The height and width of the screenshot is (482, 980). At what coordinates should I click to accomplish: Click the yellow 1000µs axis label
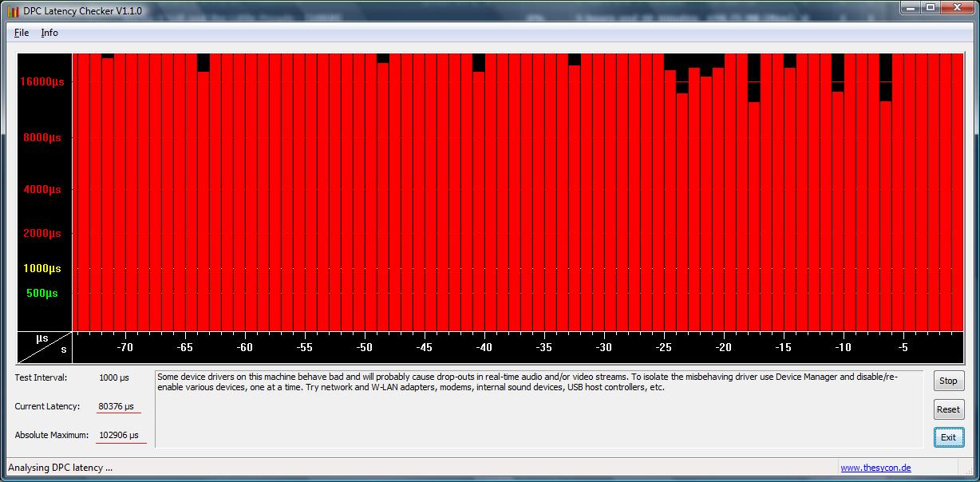click(x=42, y=268)
